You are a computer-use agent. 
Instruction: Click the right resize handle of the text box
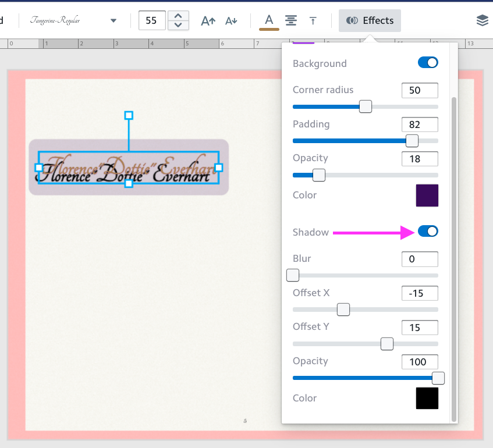pos(219,168)
